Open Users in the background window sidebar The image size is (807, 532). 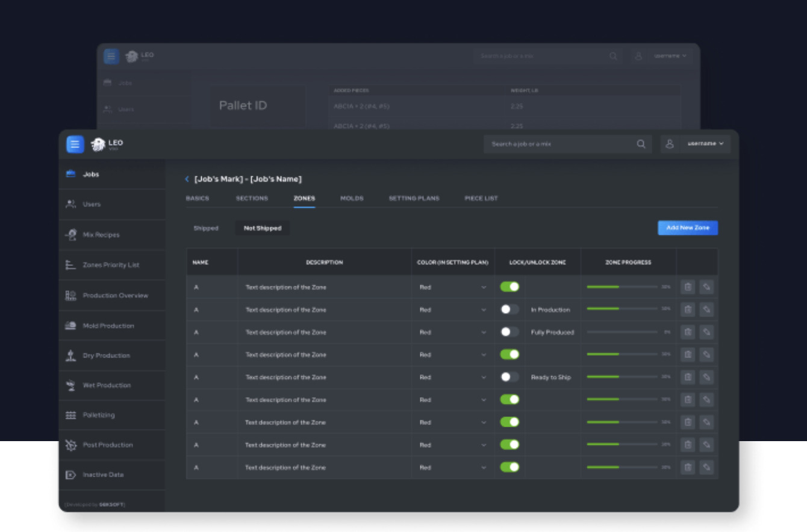pyautogui.click(x=145, y=110)
